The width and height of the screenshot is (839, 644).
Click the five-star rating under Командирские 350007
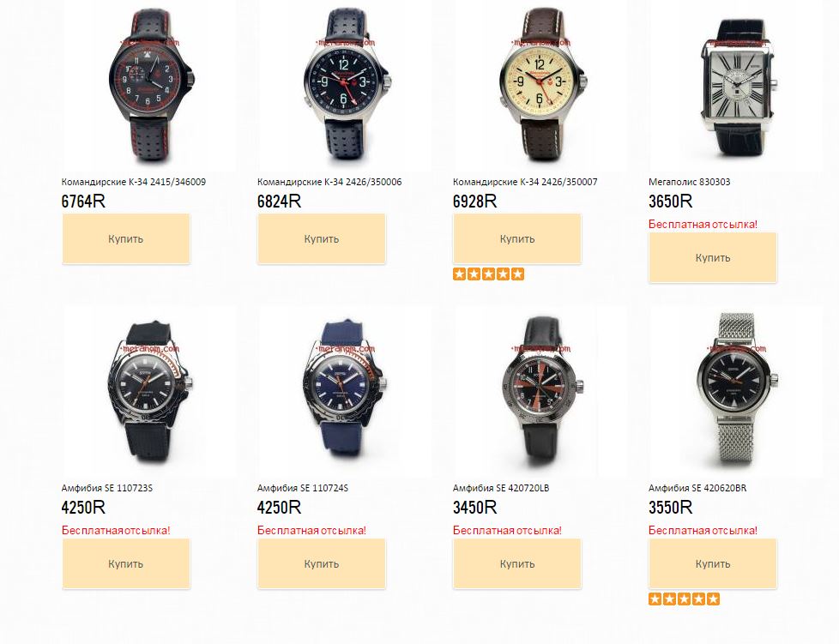488,274
